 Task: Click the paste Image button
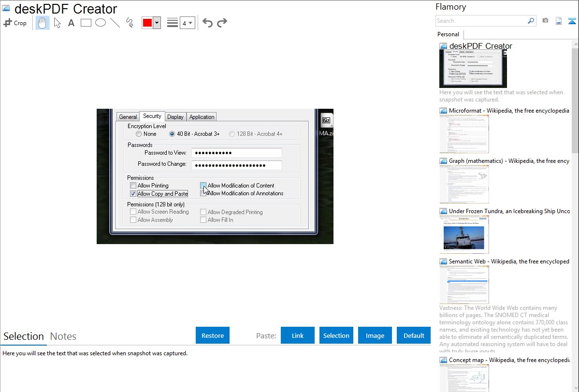[x=375, y=335]
